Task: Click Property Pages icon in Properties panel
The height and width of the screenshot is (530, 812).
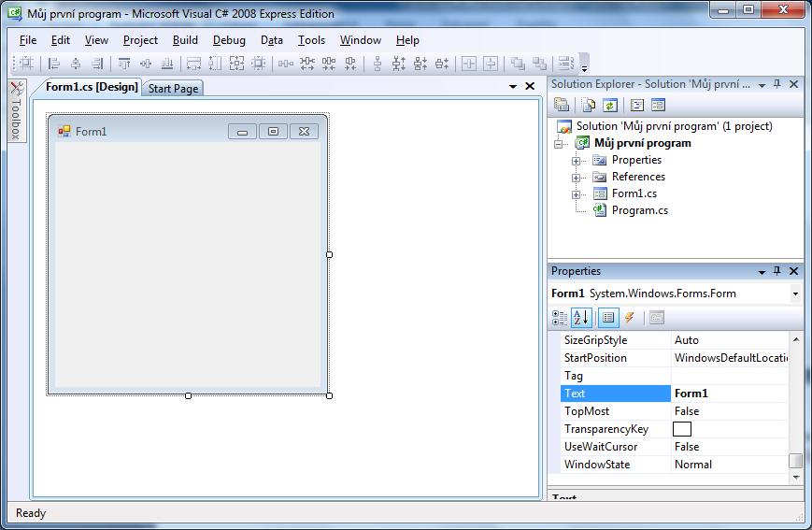Action: (x=657, y=318)
